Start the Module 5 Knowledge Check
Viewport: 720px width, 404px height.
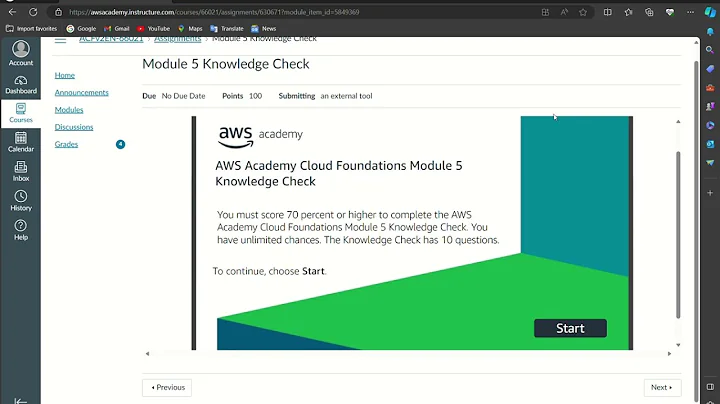(570, 328)
